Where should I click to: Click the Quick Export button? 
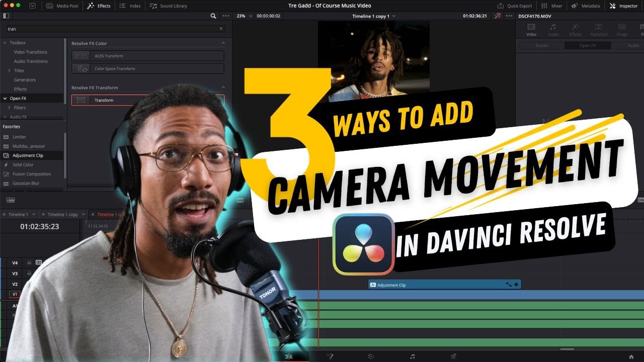point(514,6)
